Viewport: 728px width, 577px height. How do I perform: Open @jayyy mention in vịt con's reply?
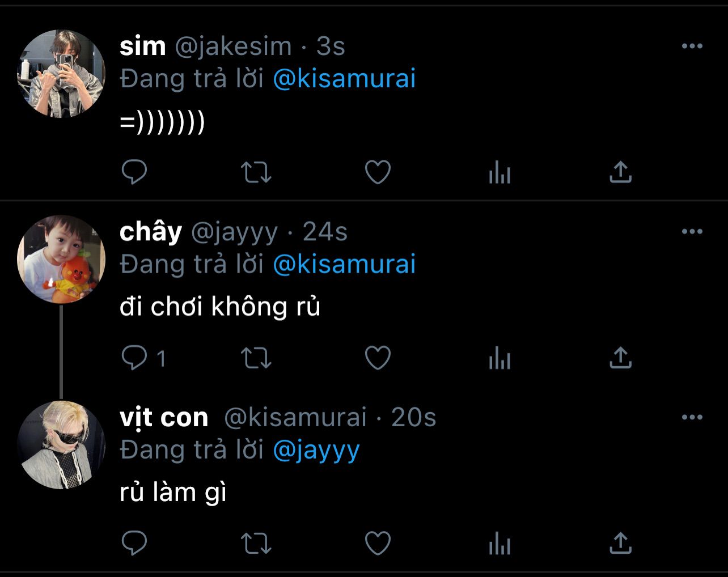pyautogui.click(x=316, y=451)
